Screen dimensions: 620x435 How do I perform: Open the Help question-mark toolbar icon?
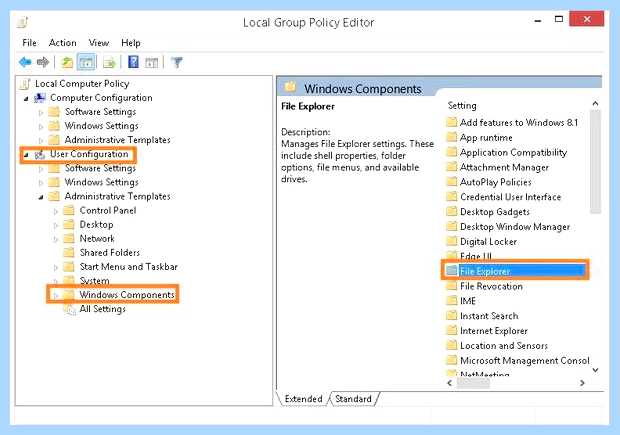click(x=133, y=62)
